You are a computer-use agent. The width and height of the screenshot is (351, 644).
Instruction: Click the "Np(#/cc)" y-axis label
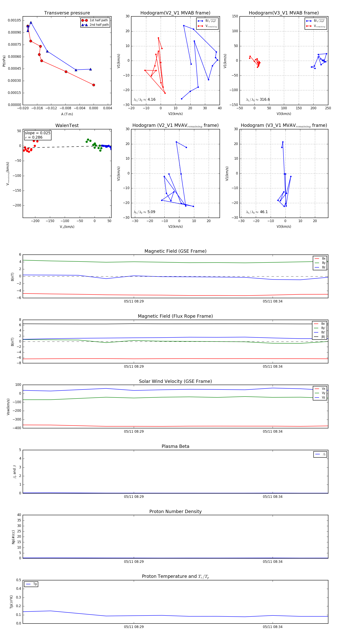(13, 537)
